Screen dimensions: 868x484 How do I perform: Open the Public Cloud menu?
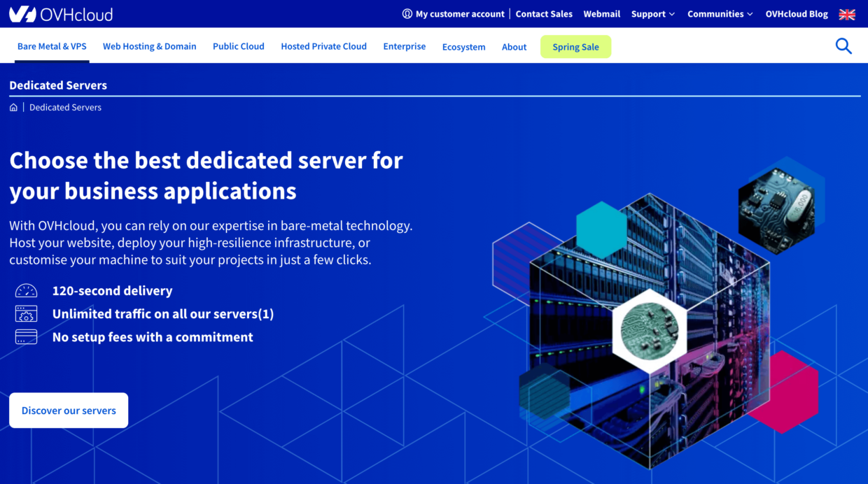[238, 46]
